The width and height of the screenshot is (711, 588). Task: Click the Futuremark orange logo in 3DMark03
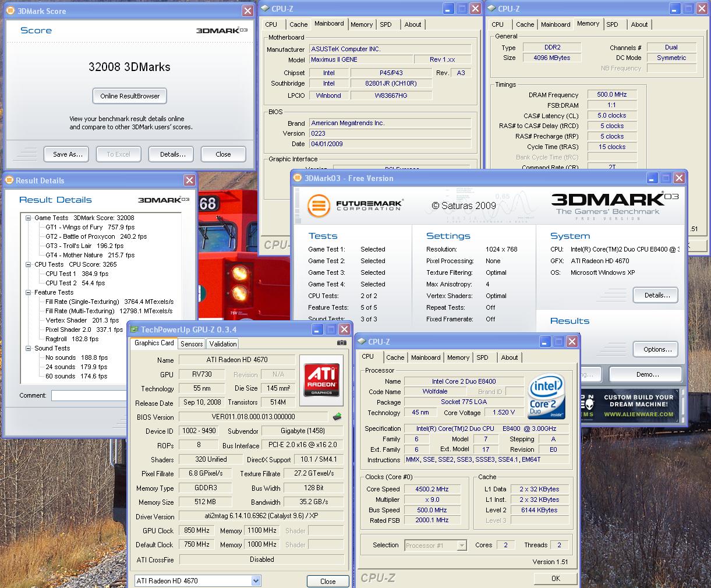point(319,206)
